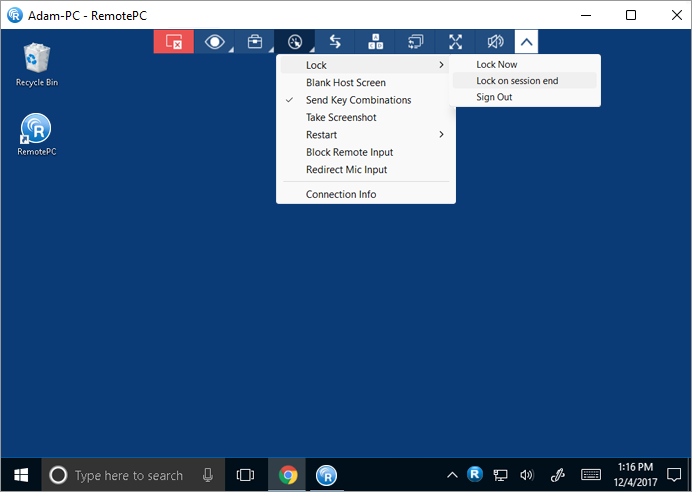Viewport: 692px width, 492px height.
Task: Click the full-screen expand arrows icon
Action: [456, 42]
